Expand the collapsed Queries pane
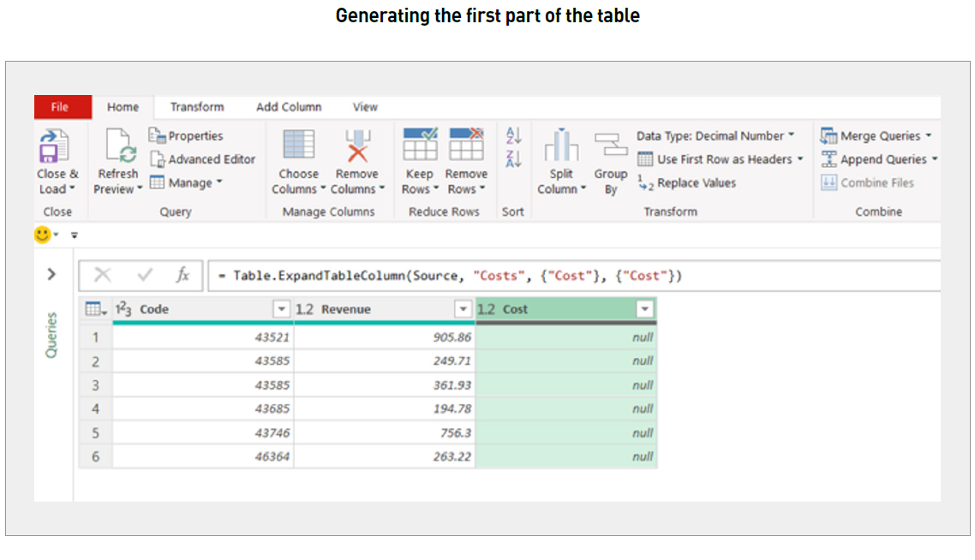Viewport: 975px width, 560px height. click(x=51, y=274)
